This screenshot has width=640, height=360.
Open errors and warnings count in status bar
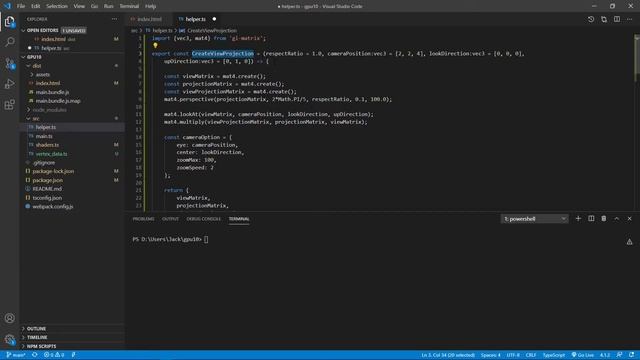point(54,355)
